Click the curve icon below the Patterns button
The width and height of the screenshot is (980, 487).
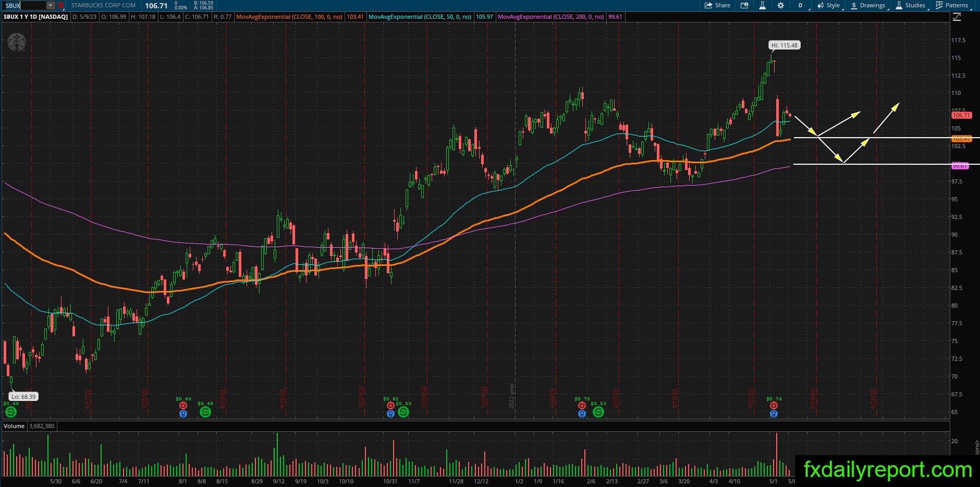tap(957, 17)
